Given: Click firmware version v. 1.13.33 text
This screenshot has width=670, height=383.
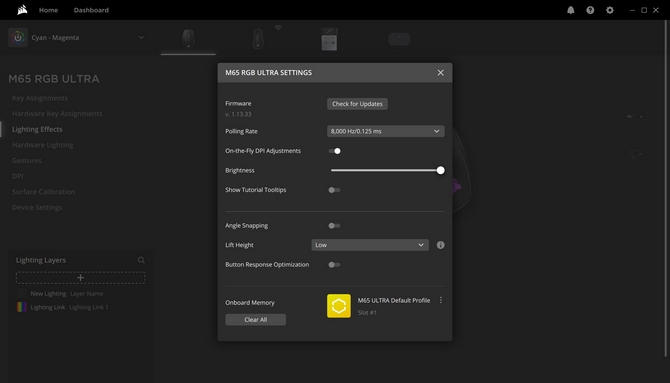Looking at the screenshot, I should coord(238,114).
